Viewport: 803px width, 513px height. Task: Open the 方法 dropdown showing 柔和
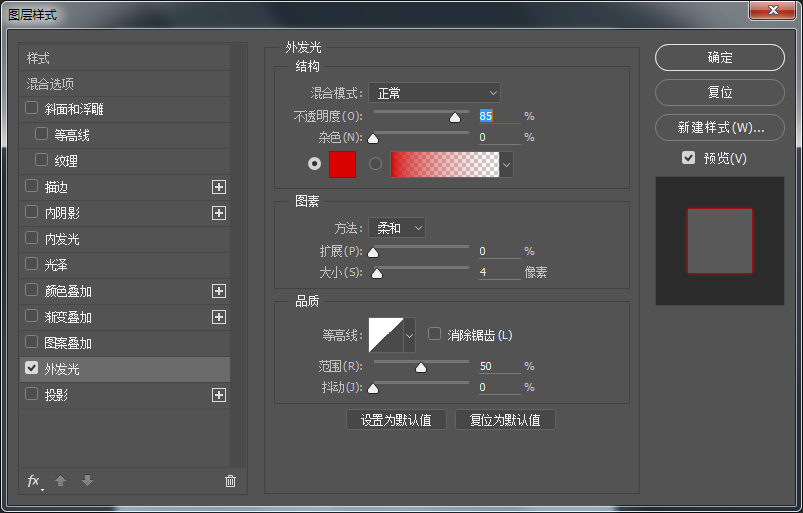coord(397,228)
